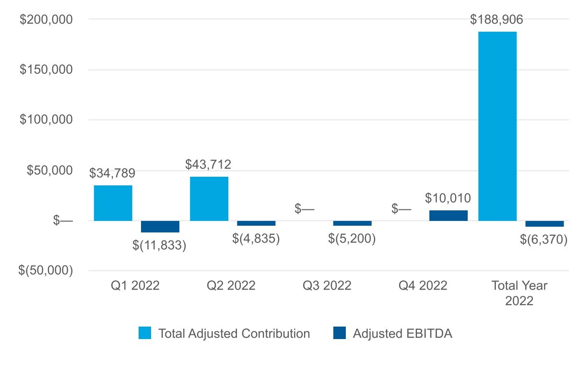Toggle the Adjusted EBITDA legend label
Screen dimensions: 588x365
pyautogui.click(x=402, y=333)
